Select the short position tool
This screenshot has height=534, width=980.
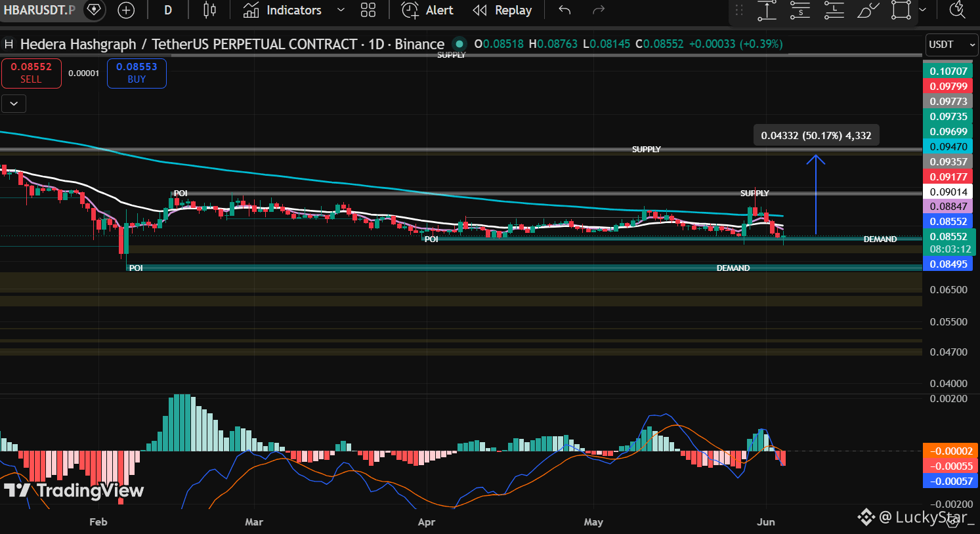(x=800, y=10)
